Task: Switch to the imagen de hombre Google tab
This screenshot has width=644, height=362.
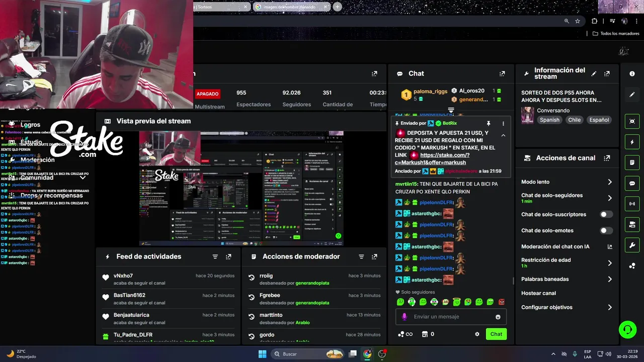Action: tap(292, 7)
